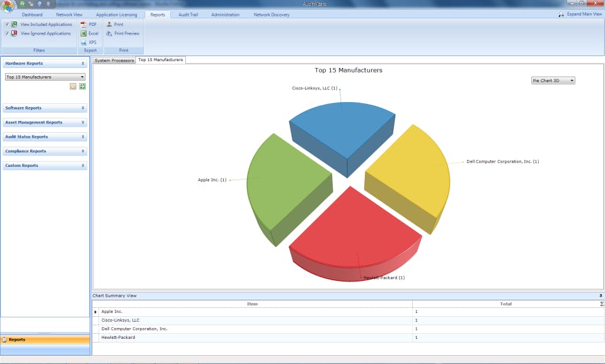Switch to the Dashboard ribbon tab
This screenshot has height=364, width=605.
[x=32, y=14]
